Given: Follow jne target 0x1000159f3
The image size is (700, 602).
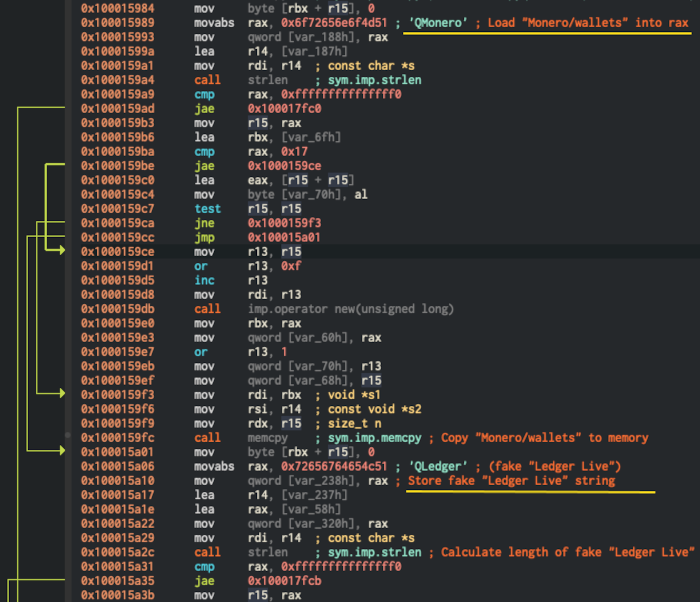Looking at the screenshot, I should coord(284,223).
